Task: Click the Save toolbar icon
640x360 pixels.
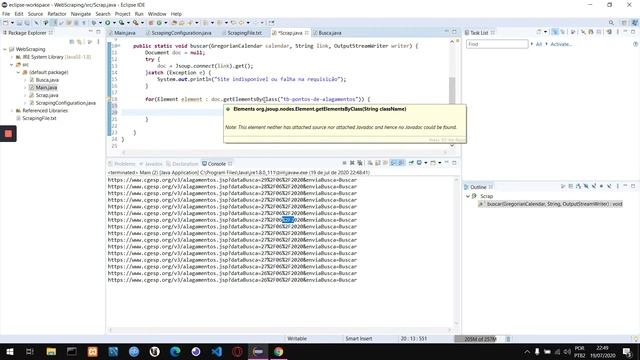Action: click(x=19, y=23)
